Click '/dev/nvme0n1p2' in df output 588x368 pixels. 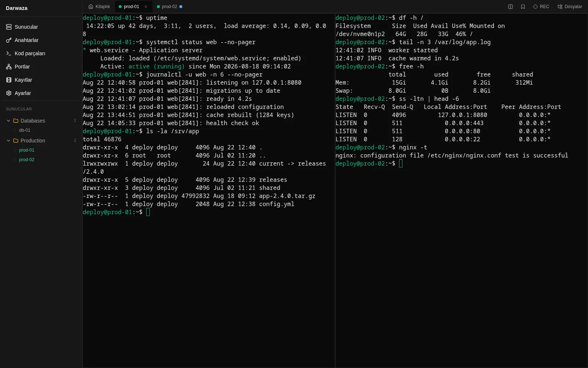(x=360, y=34)
